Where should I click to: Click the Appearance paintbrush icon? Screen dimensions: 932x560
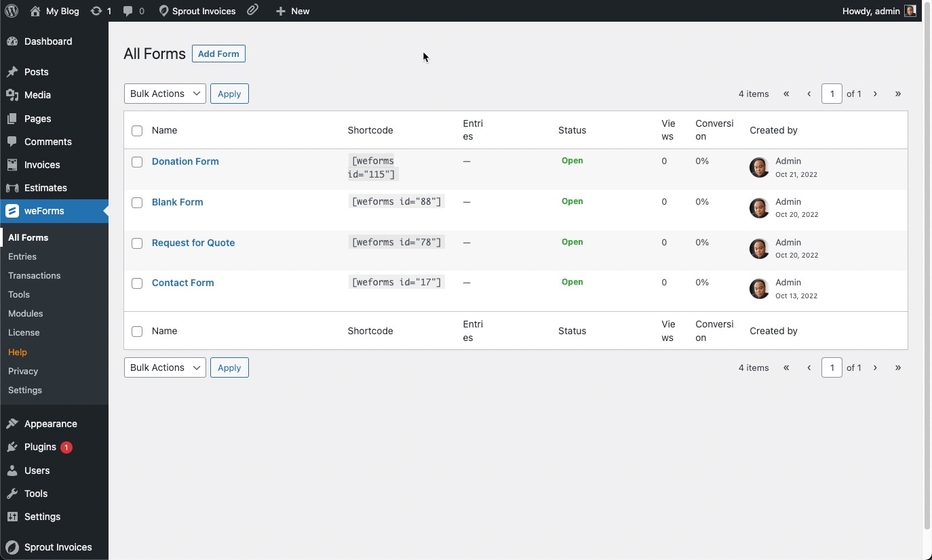click(12, 424)
